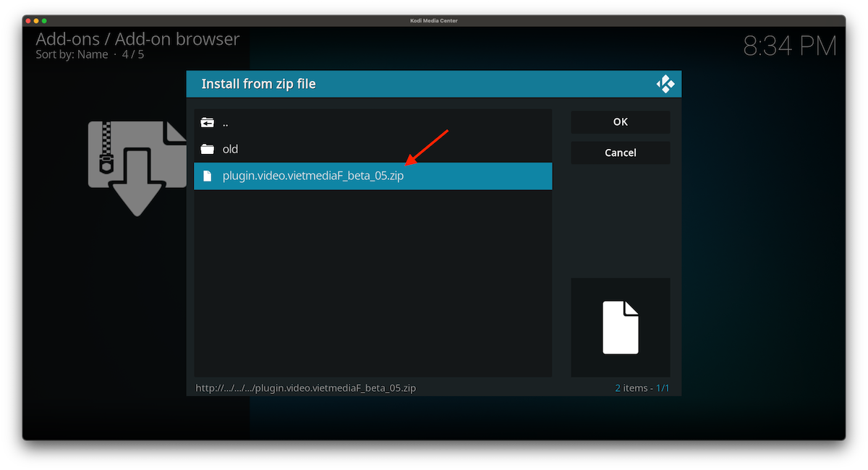The image size is (868, 470).
Task: Click the white document preview icon
Action: pyautogui.click(x=620, y=327)
